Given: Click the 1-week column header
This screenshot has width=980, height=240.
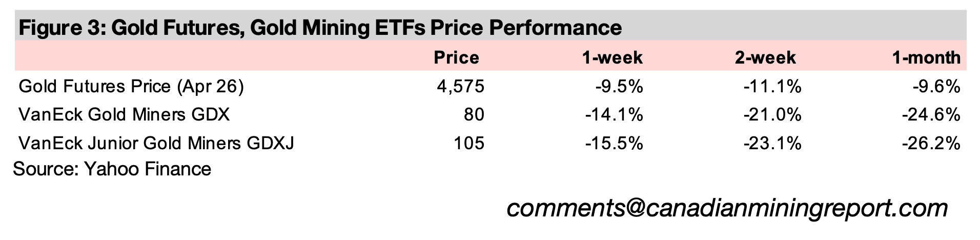Looking at the screenshot, I should 612,57.
